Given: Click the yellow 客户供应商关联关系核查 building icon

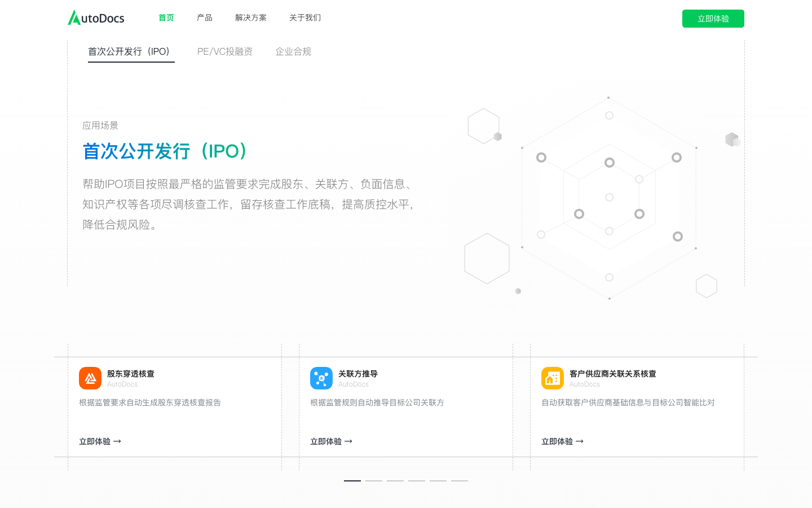Looking at the screenshot, I should point(553,378).
